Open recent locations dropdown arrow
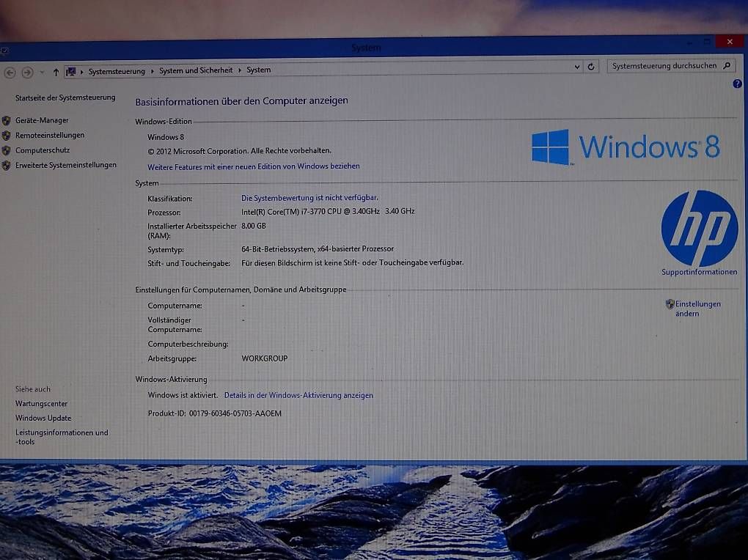 [x=42, y=73]
